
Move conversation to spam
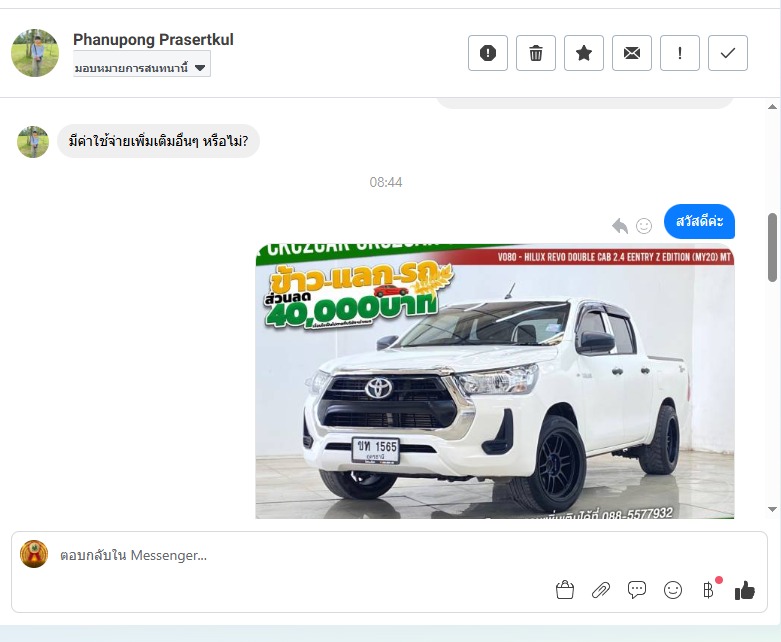pos(488,53)
